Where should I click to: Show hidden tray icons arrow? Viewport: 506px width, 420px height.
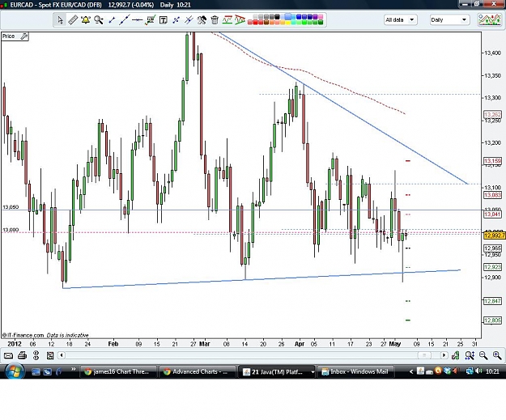pos(411,371)
